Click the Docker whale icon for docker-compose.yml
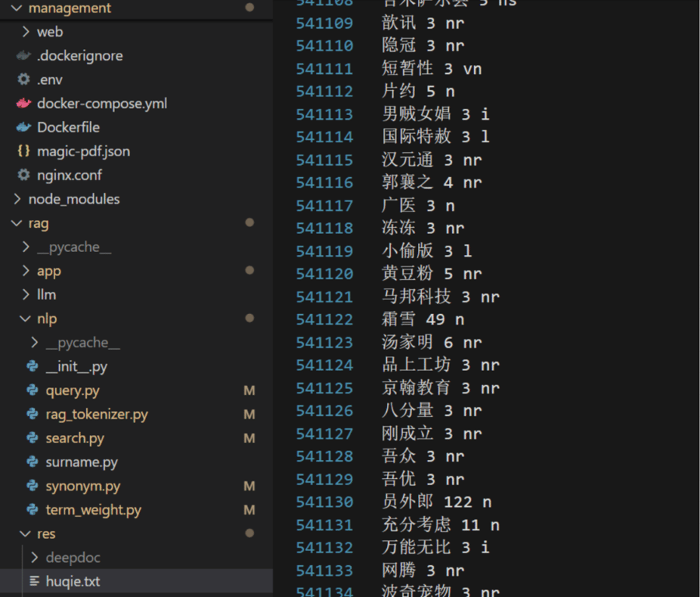700x597 pixels. pos(23,103)
